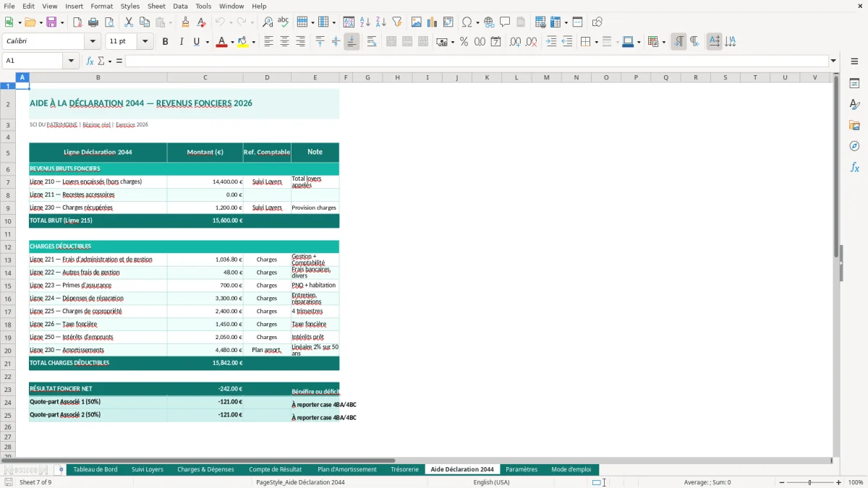Insert hyperlink globe icon

click(x=489, y=22)
